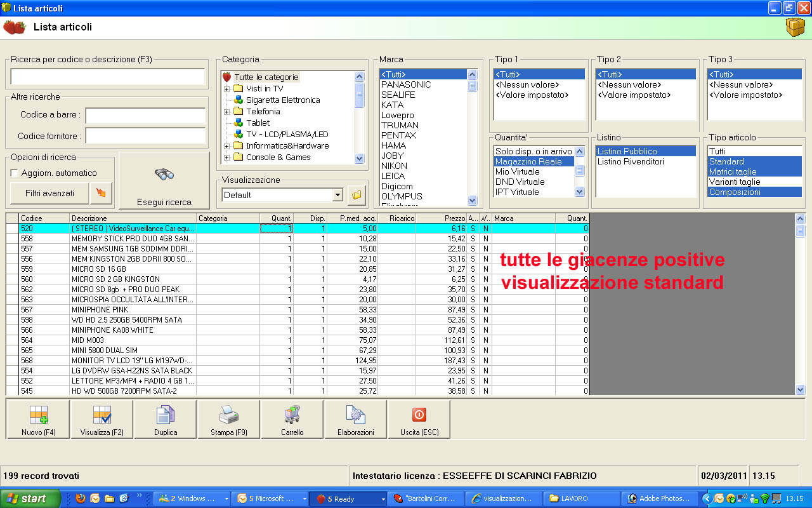Click Filtri avanzati button
This screenshot has width=812, height=508.
point(49,193)
